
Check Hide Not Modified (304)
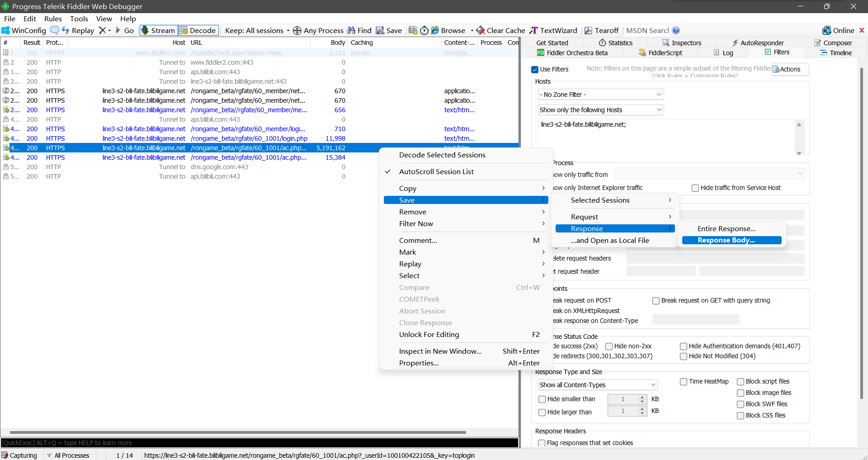[684, 356]
